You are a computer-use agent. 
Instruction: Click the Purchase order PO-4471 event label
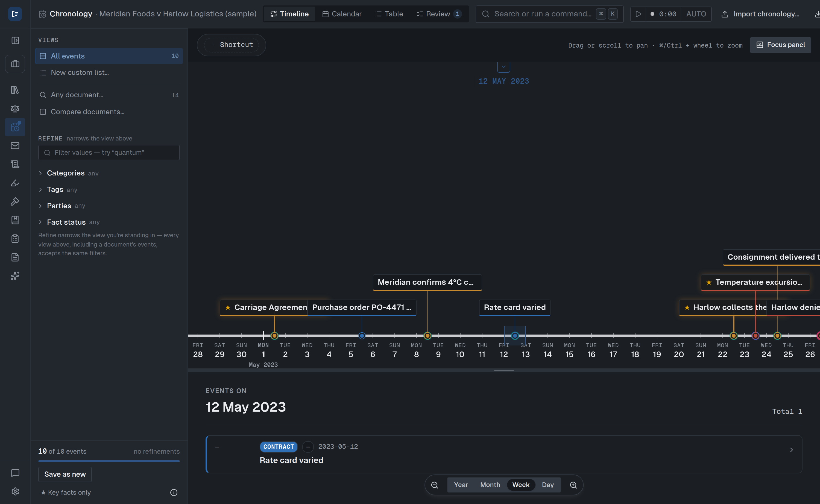click(362, 307)
